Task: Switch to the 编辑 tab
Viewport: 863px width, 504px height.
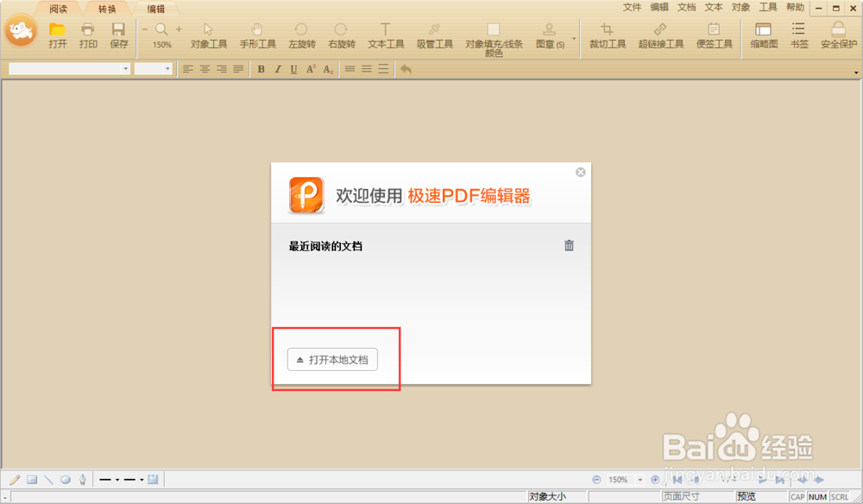Action: pyautogui.click(x=155, y=9)
